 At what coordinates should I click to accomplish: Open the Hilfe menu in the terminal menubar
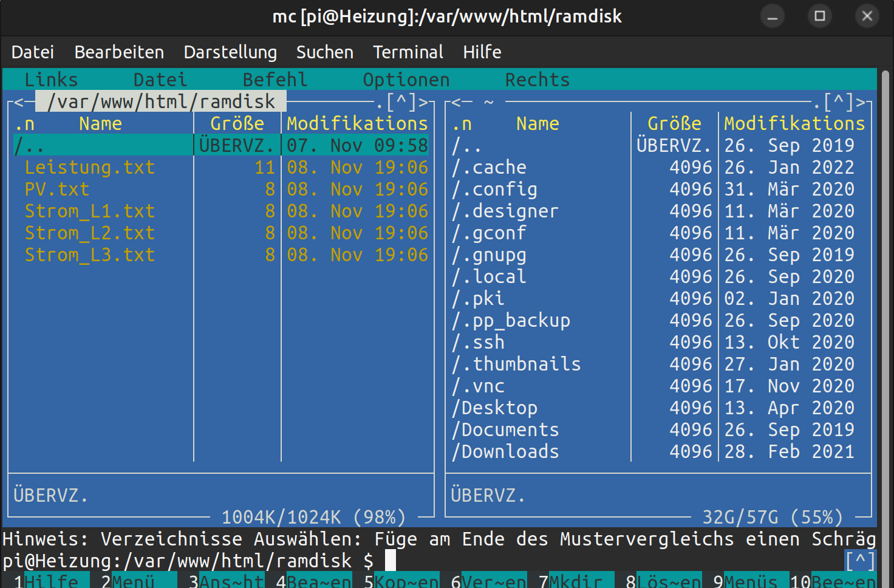tap(482, 52)
